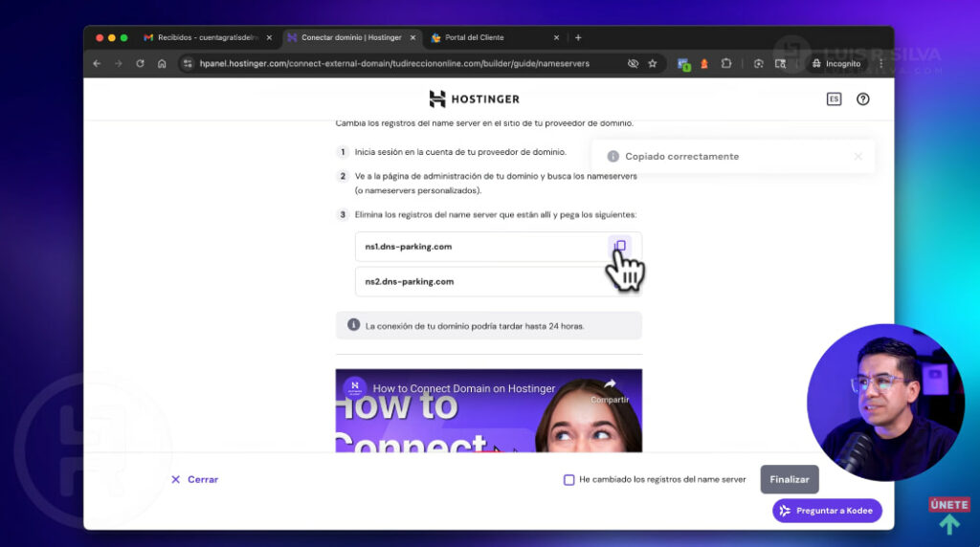Open the Incognito indicator
The width and height of the screenshot is (980, 547).
point(836,64)
